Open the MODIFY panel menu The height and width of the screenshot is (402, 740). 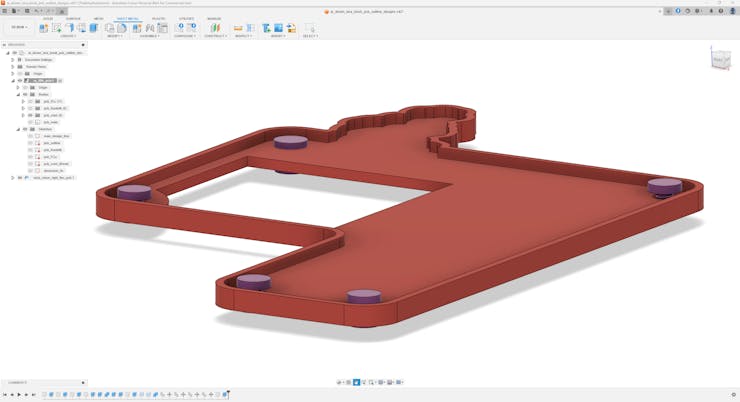tap(115, 36)
